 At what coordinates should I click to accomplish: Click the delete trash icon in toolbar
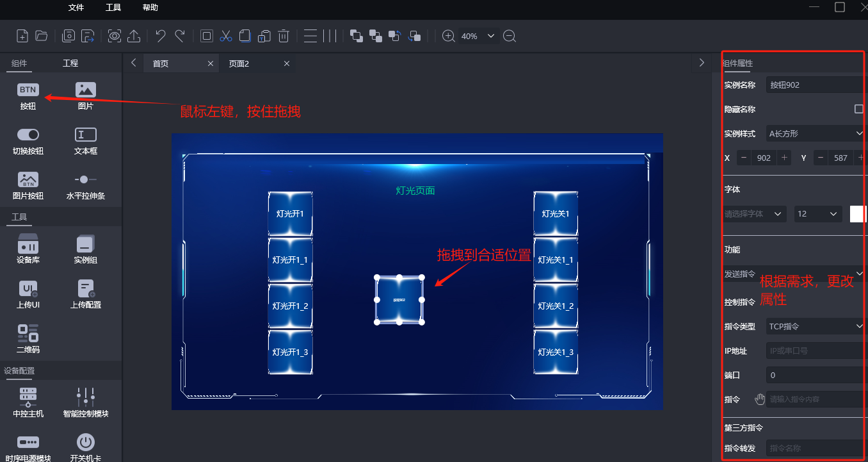284,36
